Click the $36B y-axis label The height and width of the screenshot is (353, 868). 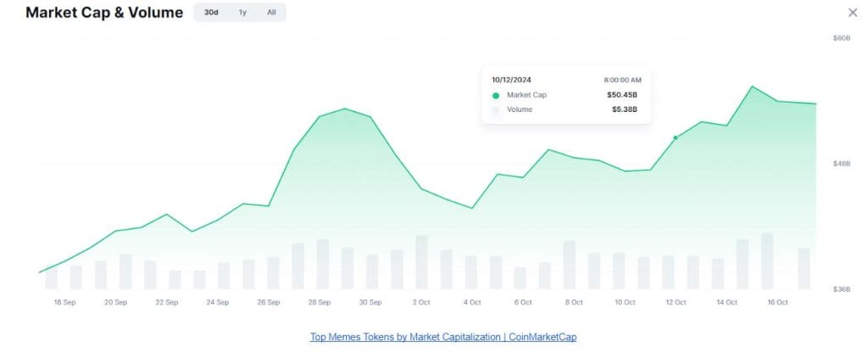[x=842, y=289]
